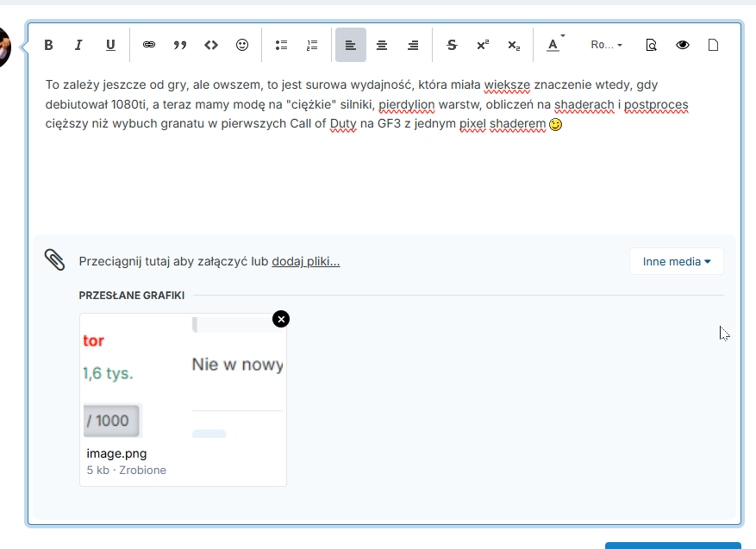Toggle underline formatting
The height and width of the screenshot is (549, 756).
click(x=110, y=45)
